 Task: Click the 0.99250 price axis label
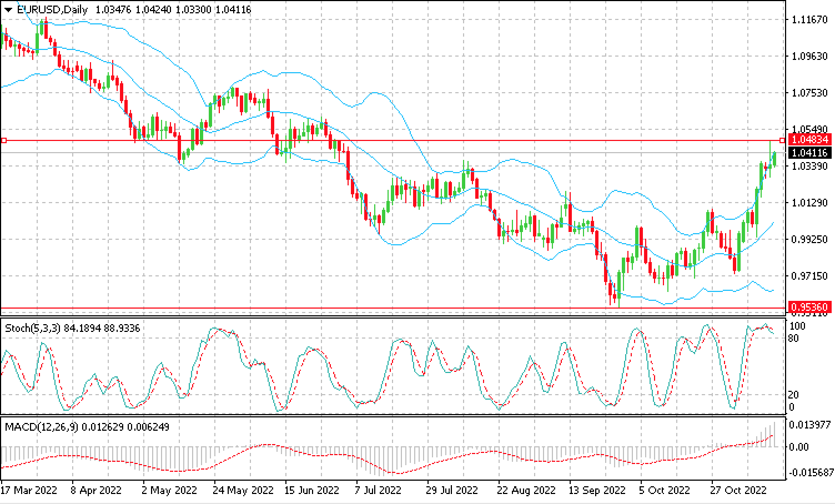tap(810, 239)
